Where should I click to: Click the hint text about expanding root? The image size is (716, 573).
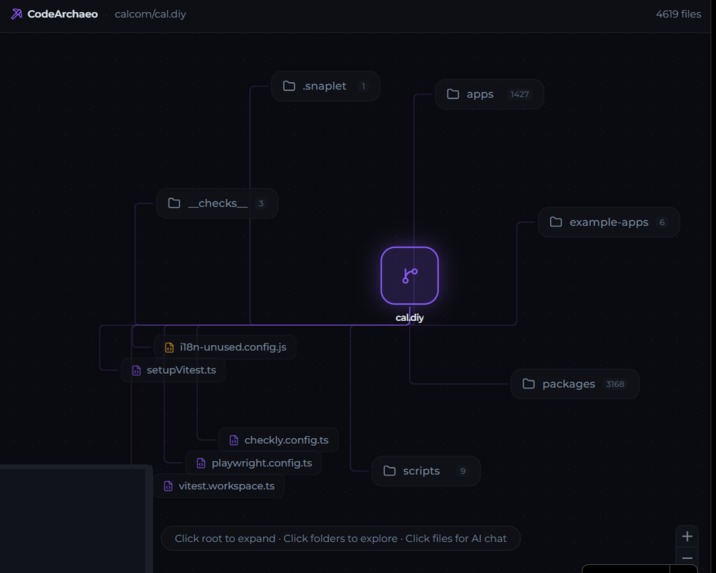pyautogui.click(x=341, y=538)
